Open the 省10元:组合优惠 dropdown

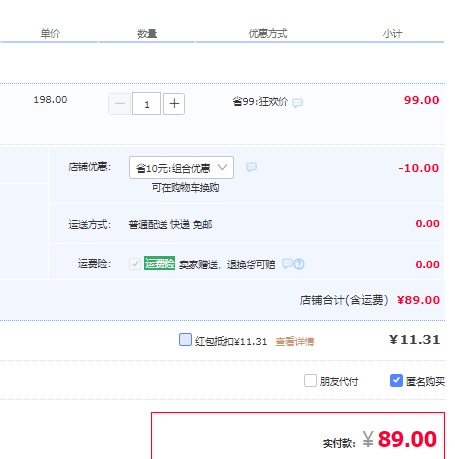tap(181, 167)
